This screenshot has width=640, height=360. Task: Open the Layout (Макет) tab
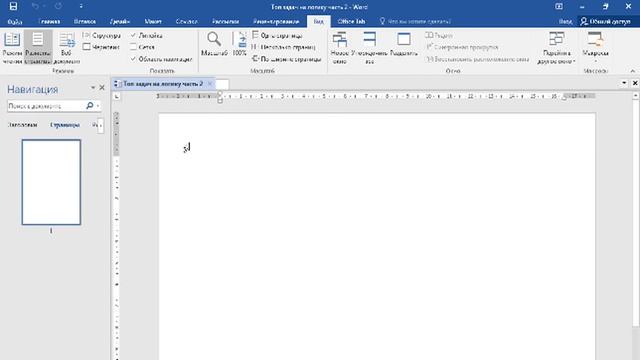[x=153, y=21]
